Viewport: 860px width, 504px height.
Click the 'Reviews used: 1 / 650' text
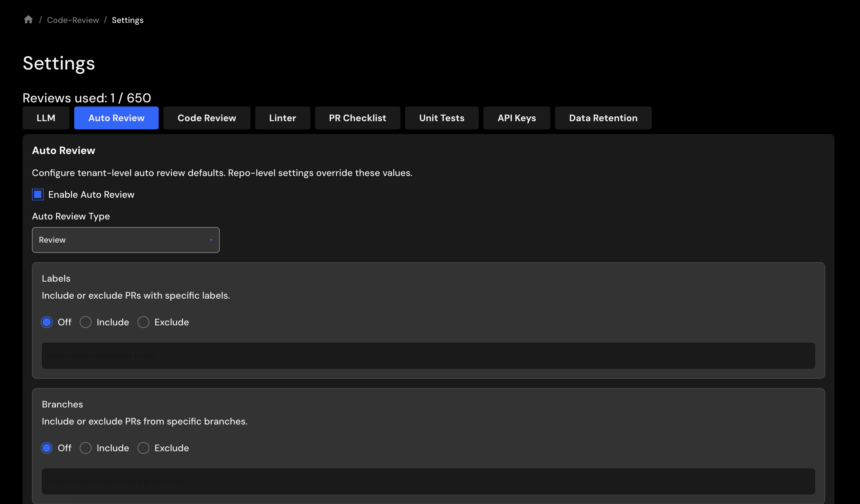click(87, 98)
